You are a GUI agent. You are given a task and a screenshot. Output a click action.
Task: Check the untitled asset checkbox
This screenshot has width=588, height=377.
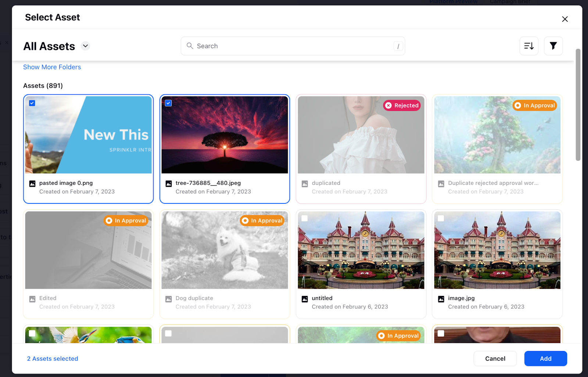pos(305,218)
